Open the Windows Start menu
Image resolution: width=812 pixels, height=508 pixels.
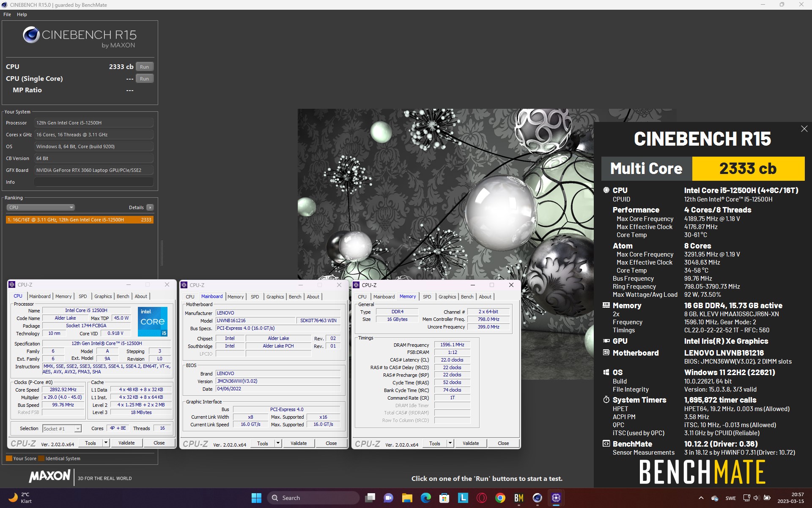[x=256, y=498]
